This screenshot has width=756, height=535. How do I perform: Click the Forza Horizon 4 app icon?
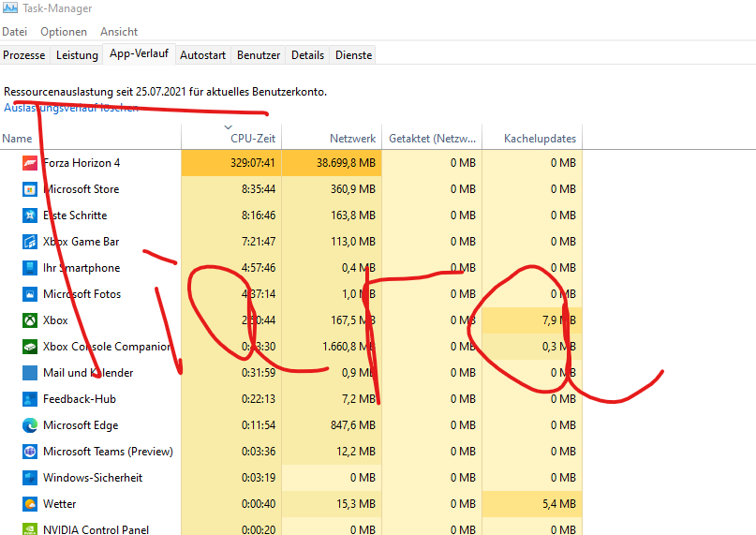point(30,163)
